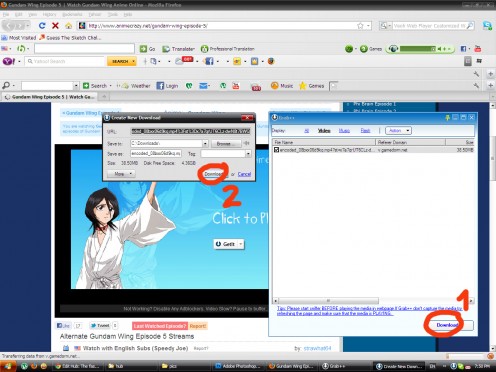Click the Firefox reload button
Image resolution: width=496 pixels, height=372 pixels.
42,26
